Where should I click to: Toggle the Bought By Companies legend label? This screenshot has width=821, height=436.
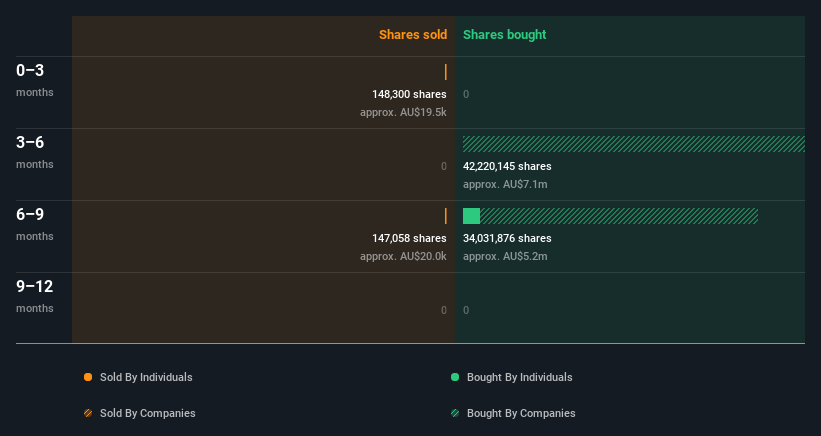point(521,413)
